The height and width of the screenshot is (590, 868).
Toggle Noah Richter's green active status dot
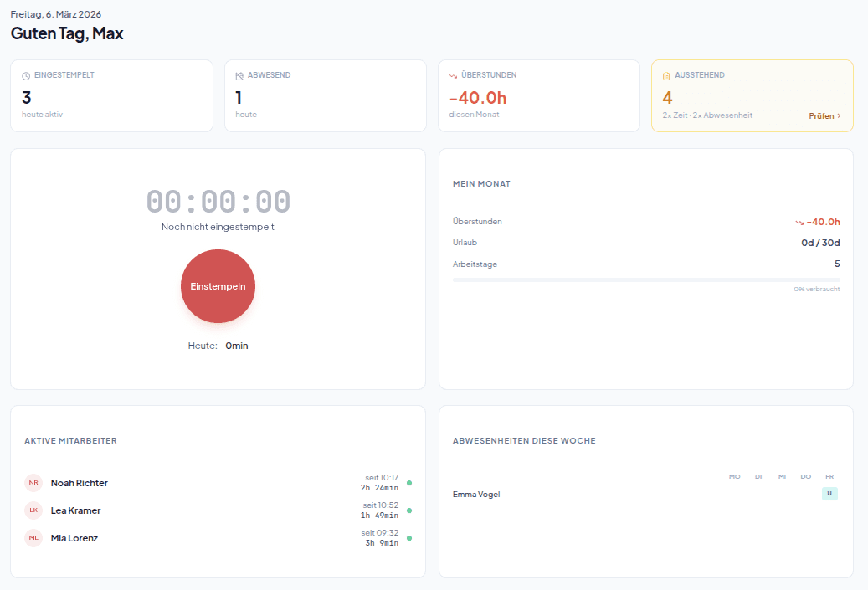click(408, 483)
